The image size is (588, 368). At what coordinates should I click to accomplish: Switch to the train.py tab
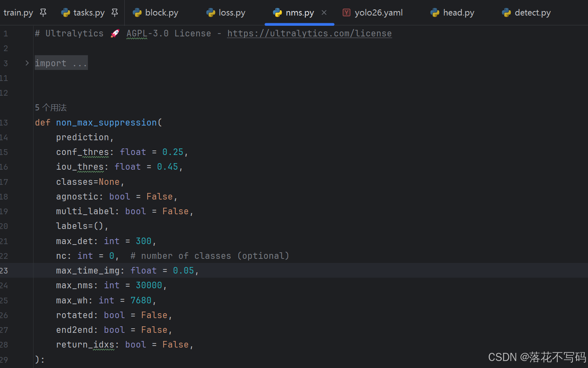click(x=18, y=13)
